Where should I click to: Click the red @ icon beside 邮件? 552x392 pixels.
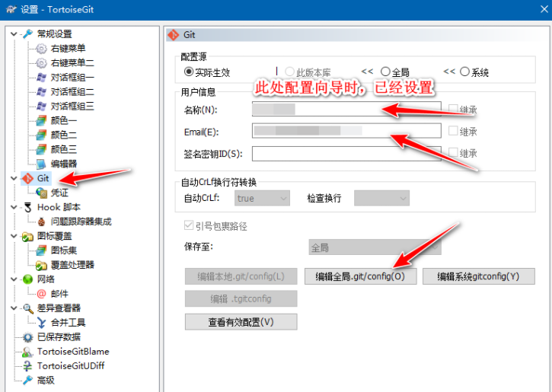(x=41, y=294)
